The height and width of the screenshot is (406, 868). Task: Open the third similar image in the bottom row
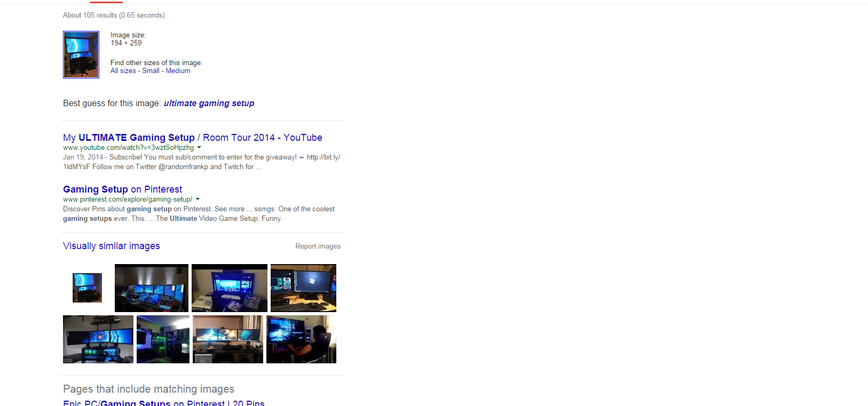point(228,339)
